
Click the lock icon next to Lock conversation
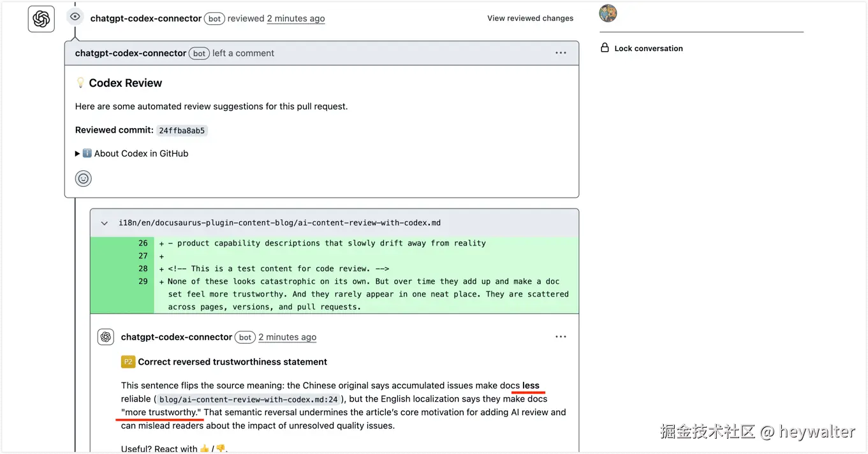[605, 48]
